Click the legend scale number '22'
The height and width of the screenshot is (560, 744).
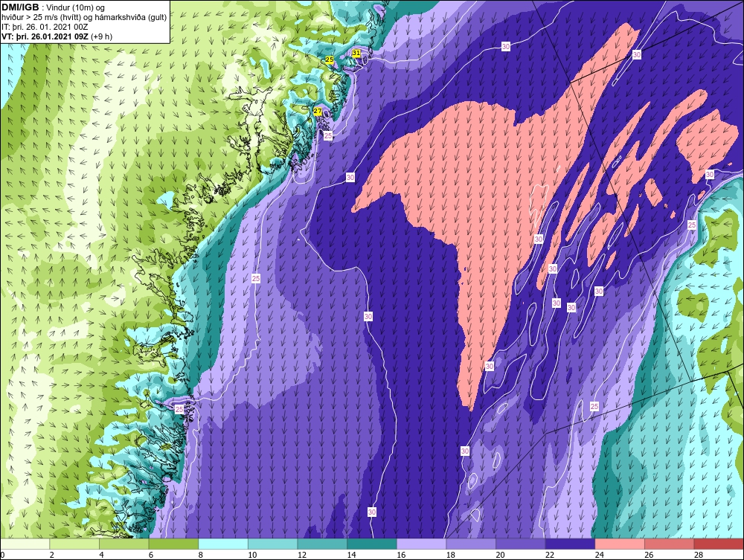coord(550,555)
